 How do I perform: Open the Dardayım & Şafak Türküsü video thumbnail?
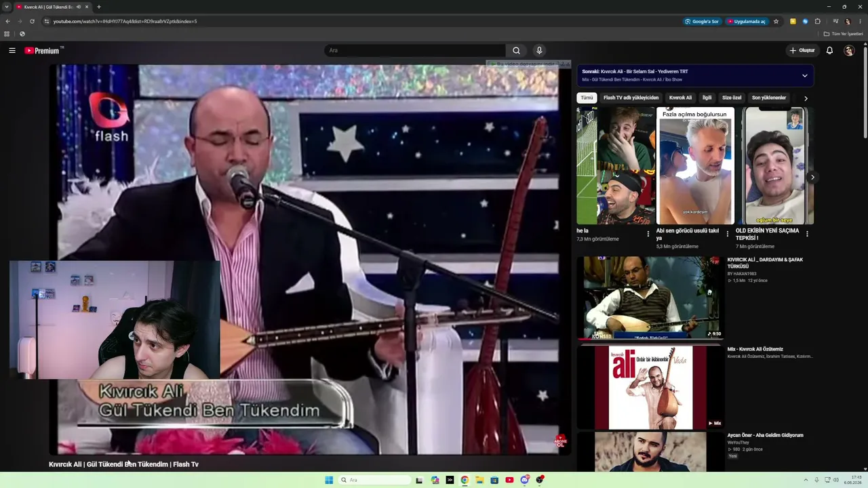pos(650,298)
